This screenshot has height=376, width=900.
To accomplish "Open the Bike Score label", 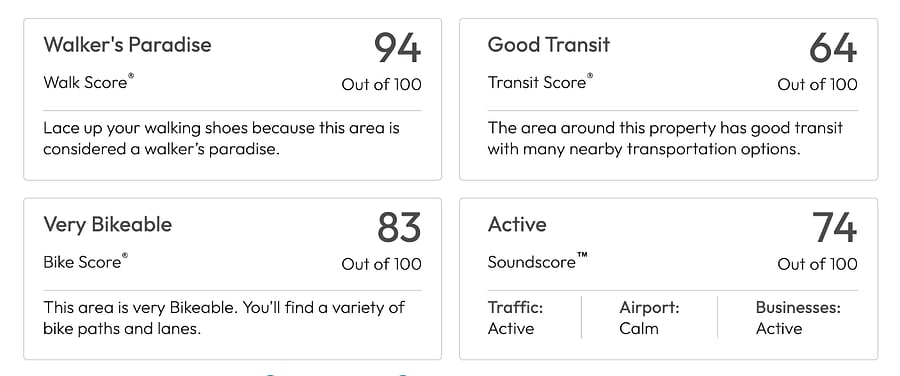I will pos(86,262).
